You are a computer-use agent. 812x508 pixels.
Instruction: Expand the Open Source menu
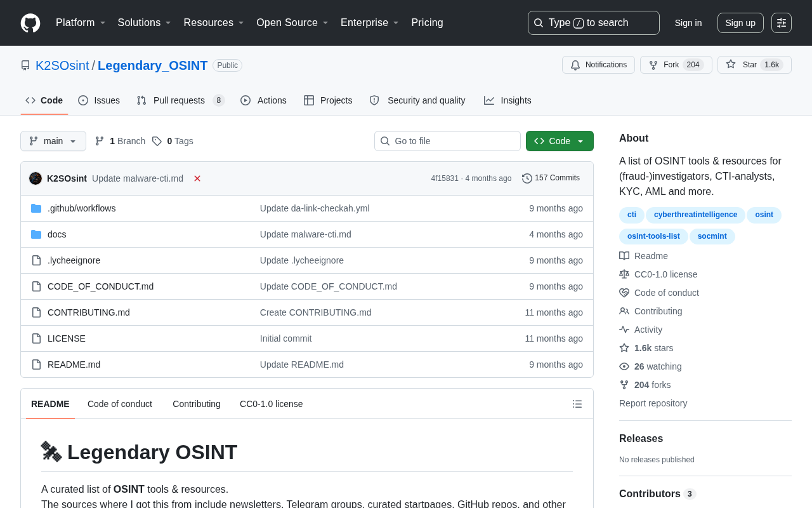point(292,23)
